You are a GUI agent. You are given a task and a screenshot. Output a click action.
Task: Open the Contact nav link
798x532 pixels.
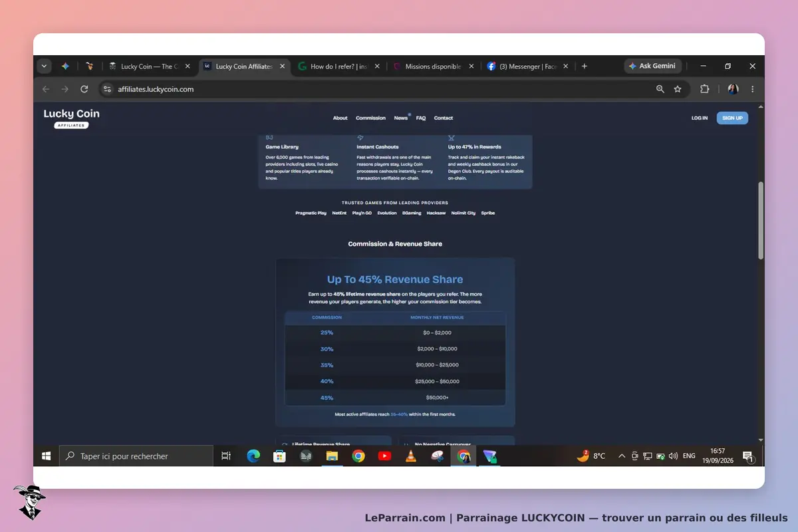(x=444, y=118)
